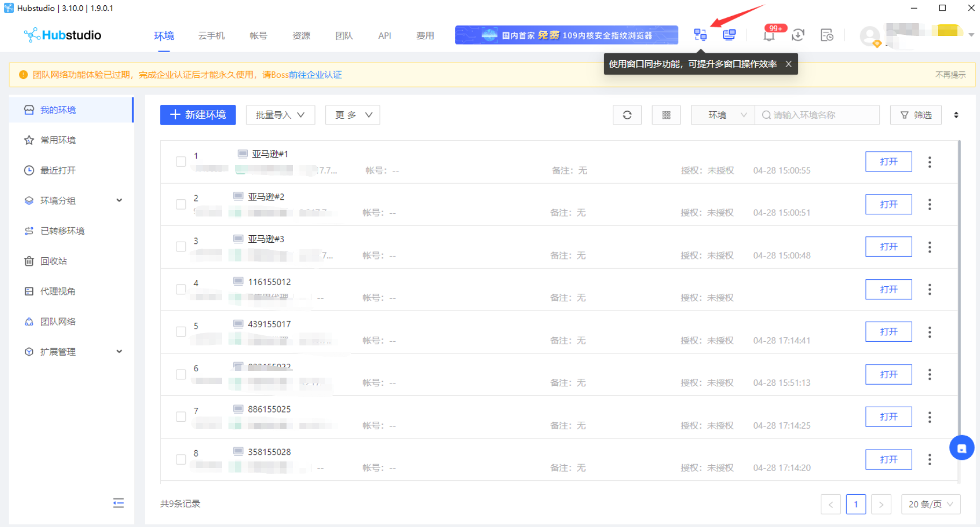
Task: Click 打开 for 358155028
Action: (889, 459)
